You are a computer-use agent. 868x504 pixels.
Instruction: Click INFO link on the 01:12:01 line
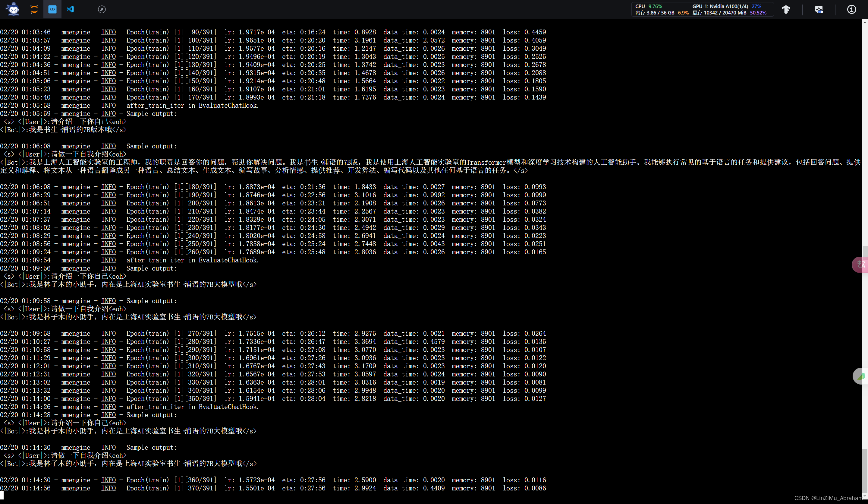tap(108, 366)
